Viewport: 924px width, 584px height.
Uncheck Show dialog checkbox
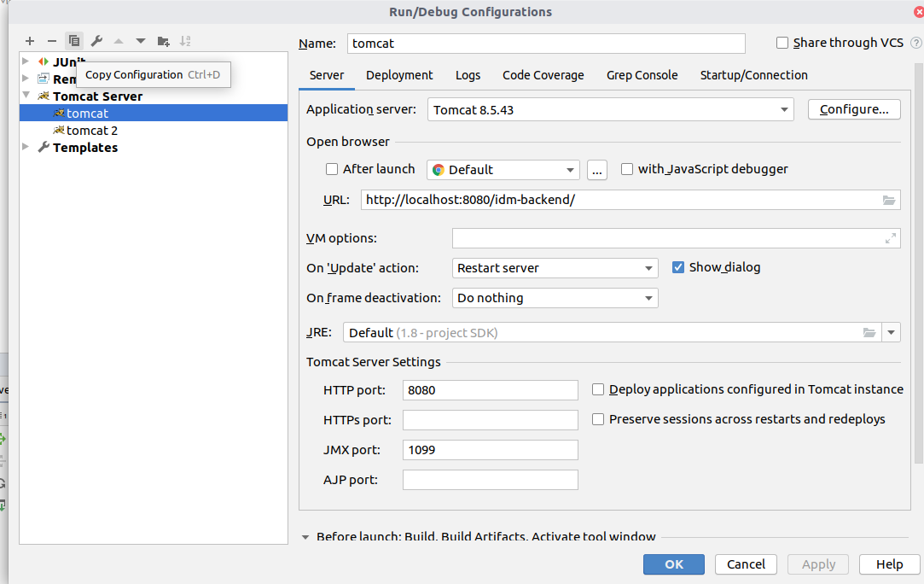[678, 267]
